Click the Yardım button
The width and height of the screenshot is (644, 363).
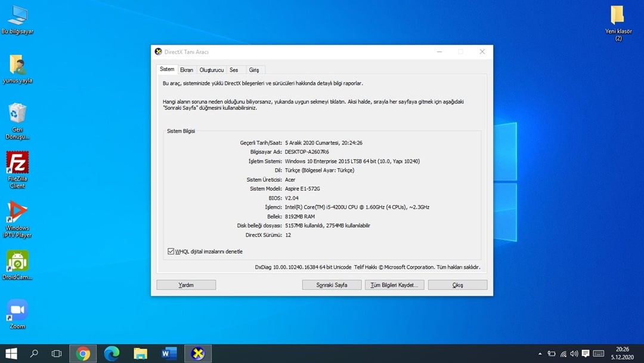186,285
